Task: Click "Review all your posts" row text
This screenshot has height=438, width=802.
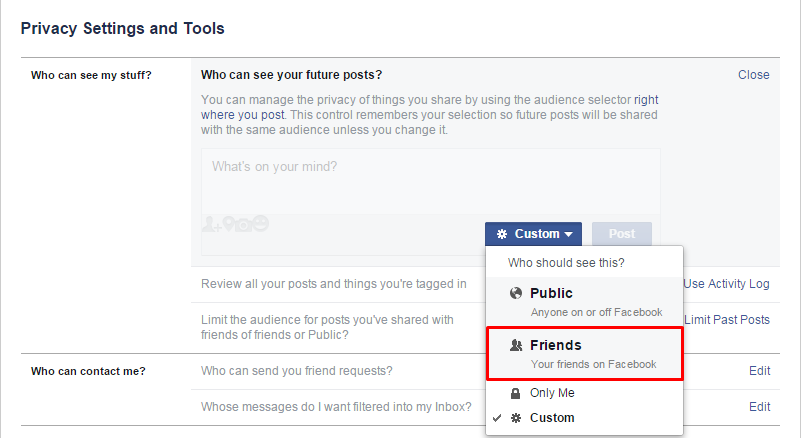Action: (333, 284)
